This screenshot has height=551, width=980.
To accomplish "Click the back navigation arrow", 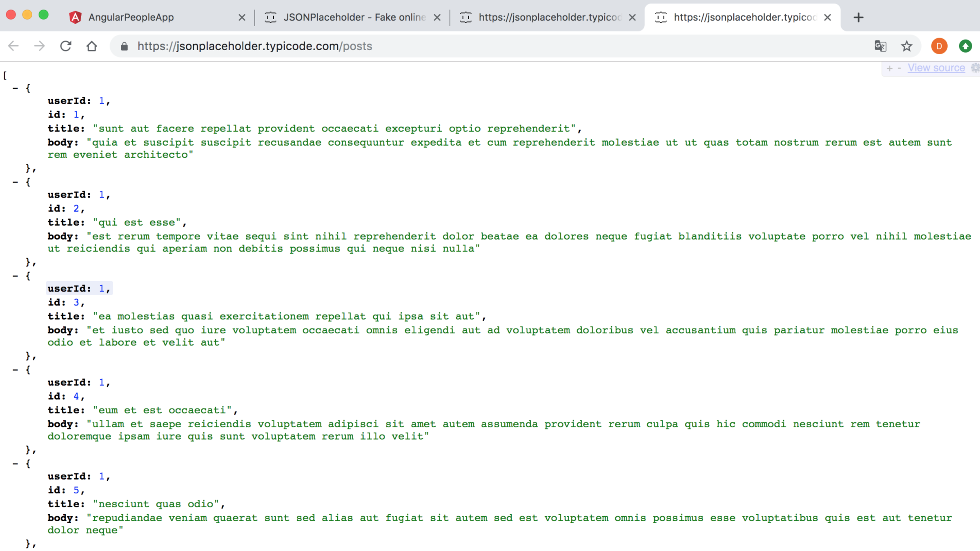I will coord(13,46).
